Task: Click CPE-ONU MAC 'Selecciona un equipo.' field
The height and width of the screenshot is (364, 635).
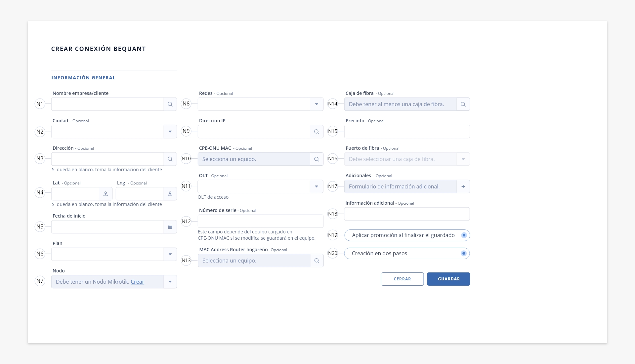Action: tap(254, 159)
